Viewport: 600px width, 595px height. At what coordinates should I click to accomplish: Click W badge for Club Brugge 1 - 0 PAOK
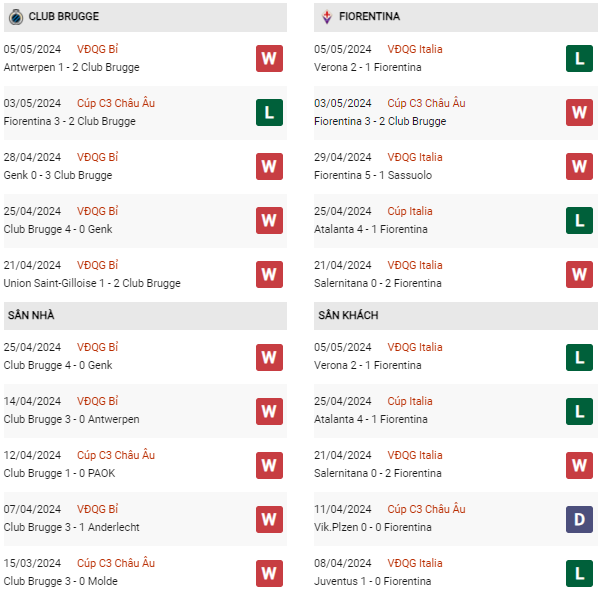[269, 465]
